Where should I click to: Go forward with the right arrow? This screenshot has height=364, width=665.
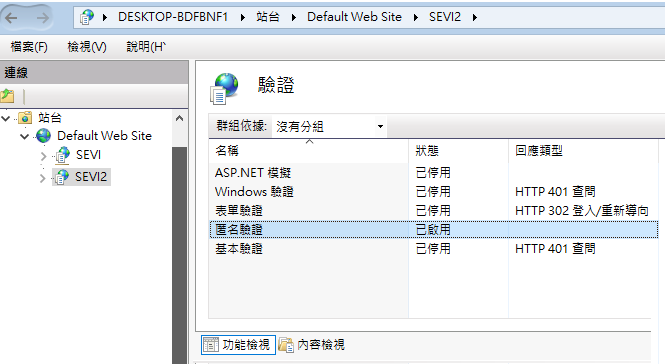[42, 17]
